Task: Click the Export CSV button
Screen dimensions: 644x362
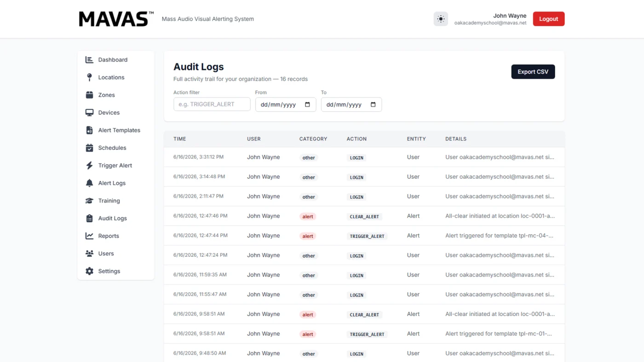Action: (533, 72)
